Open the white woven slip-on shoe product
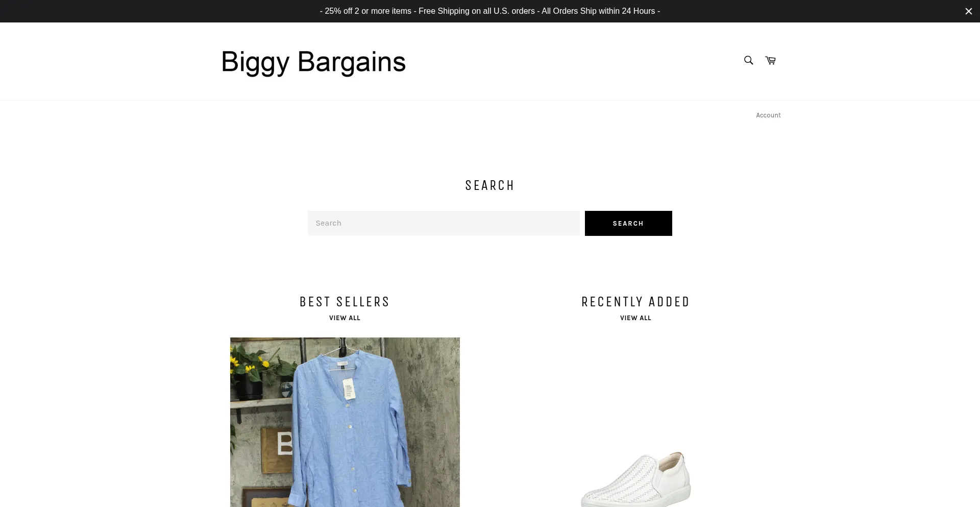The image size is (980, 507). click(635, 479)
